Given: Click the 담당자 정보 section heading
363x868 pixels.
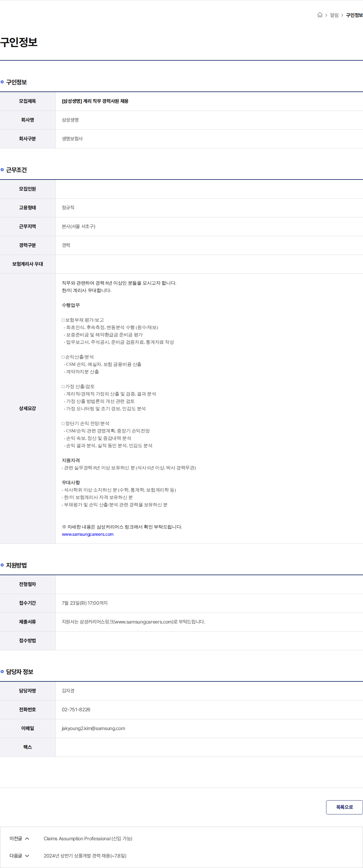Looking at the screenshot, I should (x=19, y=672).
